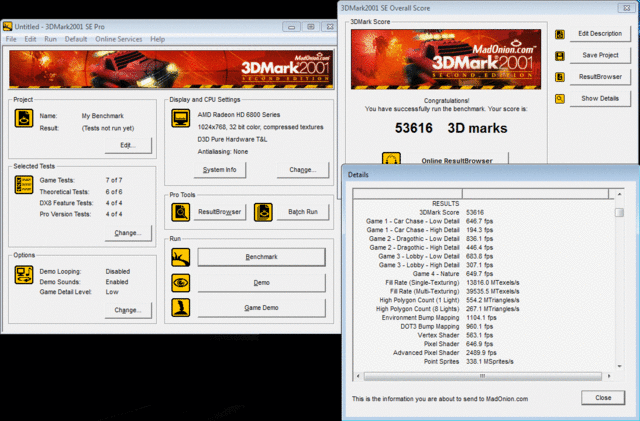Screen dimensions: 640x421
Task: Click the Save Project button
Action: tap(600, 55)
